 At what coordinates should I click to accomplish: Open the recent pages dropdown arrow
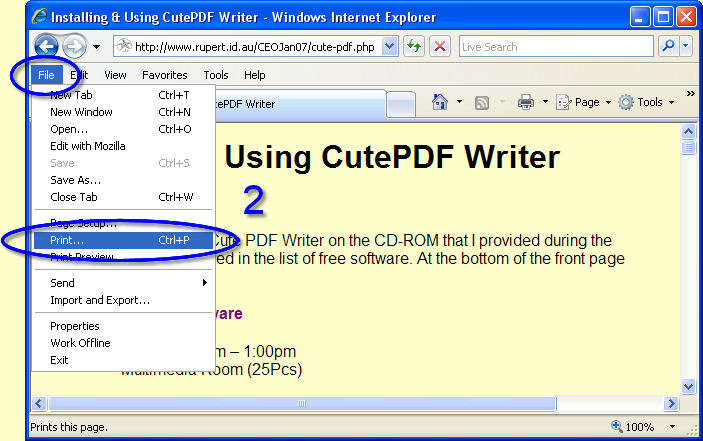(x=96, y=47)
